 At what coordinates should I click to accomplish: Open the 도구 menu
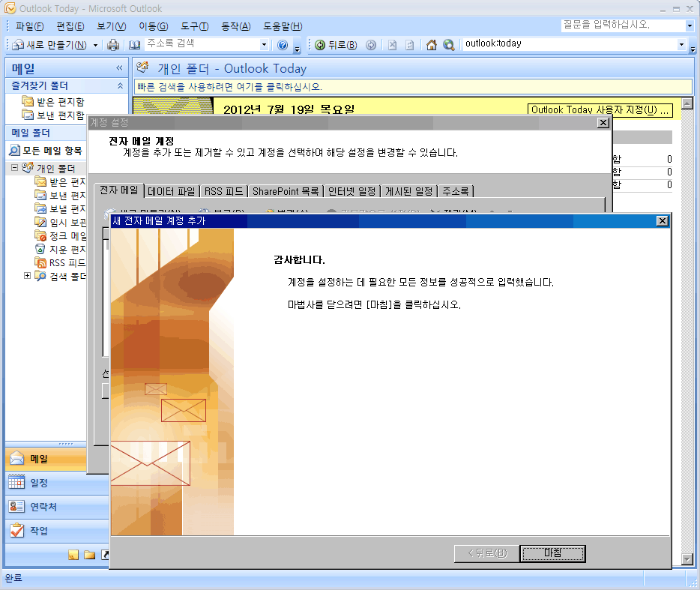pyautogui.click(x=194, y=26)
